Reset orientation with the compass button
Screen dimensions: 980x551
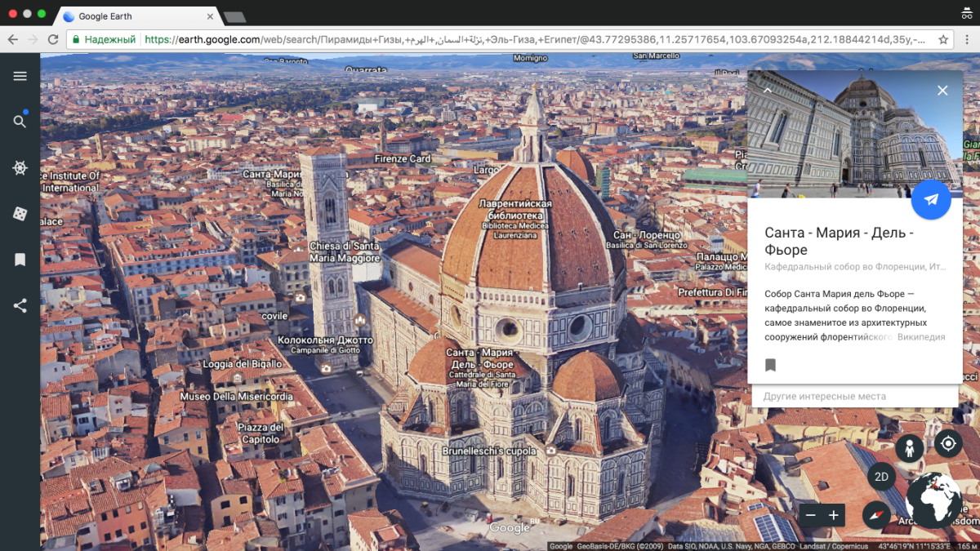pyautogui.click(x=876, y=515)
